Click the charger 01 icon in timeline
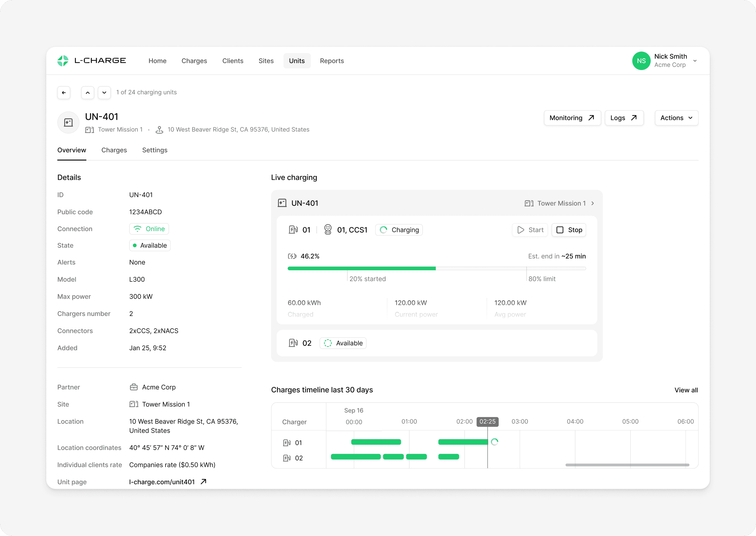The height and width of the screenshot is (536, 756). [x=287, y=443]
